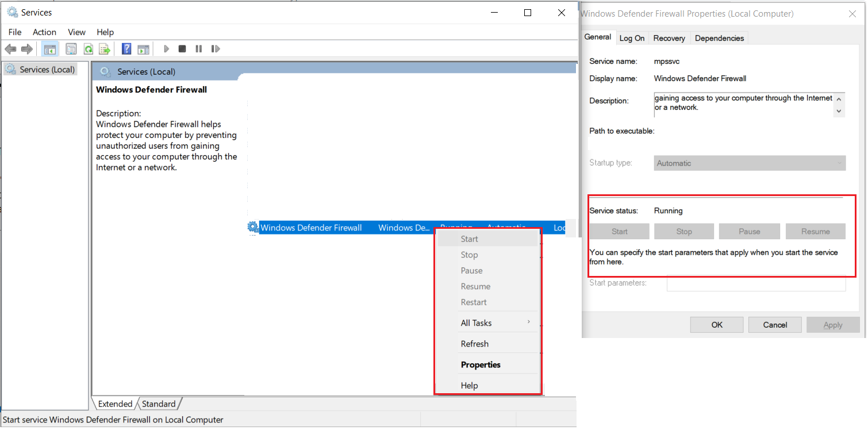Click the magnifier icon in the Services (Local) header

[x=105, y=71]
